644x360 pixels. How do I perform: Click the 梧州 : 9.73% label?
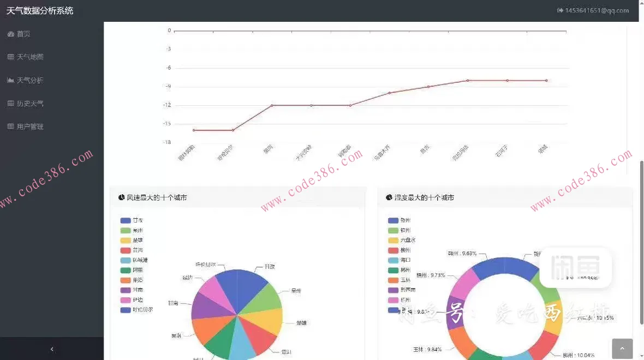pyautogui.click(x=431, y=275)
